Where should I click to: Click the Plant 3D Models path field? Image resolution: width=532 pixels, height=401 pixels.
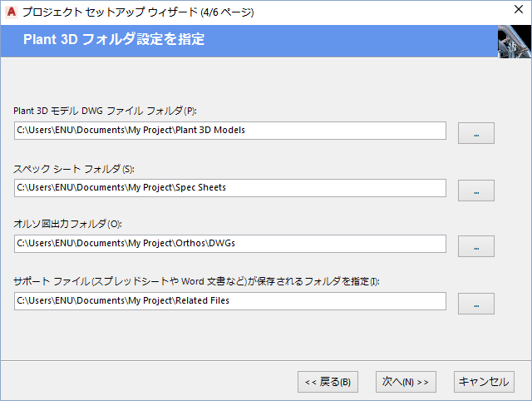click(x=230, y=131)
